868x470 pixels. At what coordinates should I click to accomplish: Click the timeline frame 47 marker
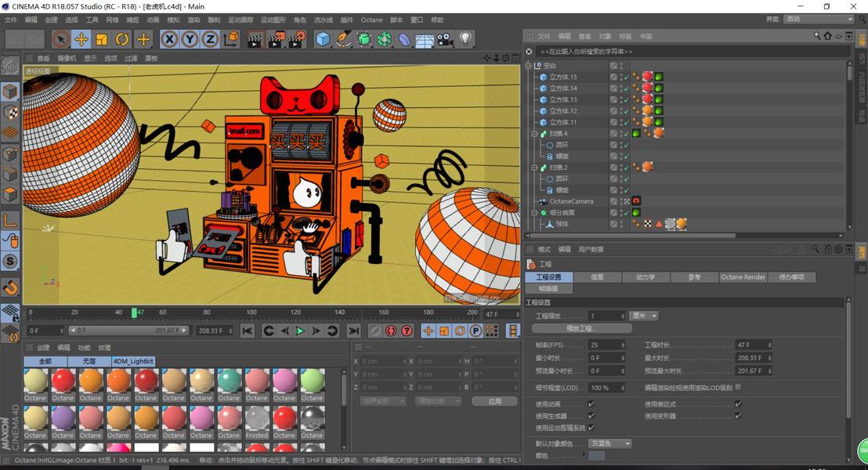click(x=135, y=313)
